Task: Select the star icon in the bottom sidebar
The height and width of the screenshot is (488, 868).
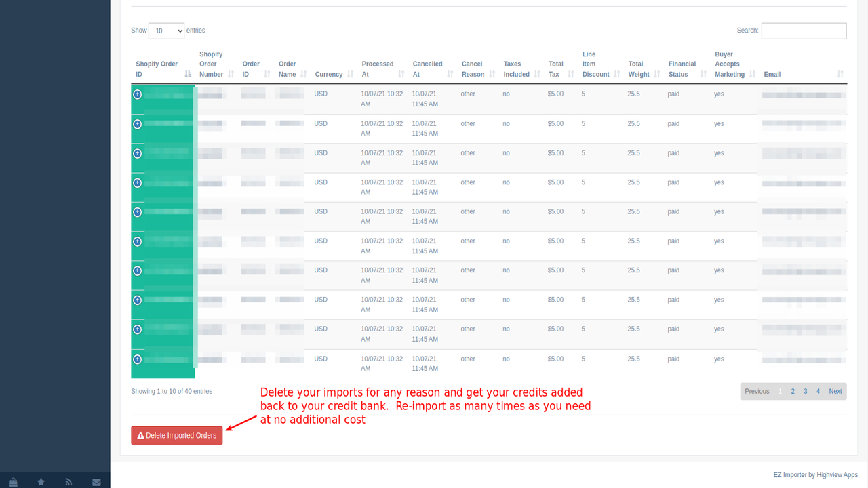Action: coord(41,481)
